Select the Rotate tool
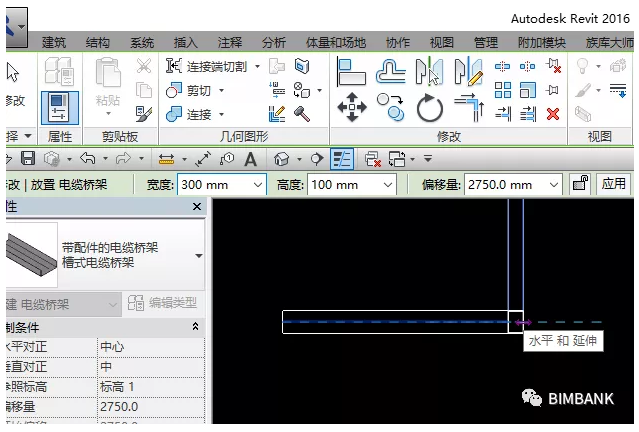 430,108
